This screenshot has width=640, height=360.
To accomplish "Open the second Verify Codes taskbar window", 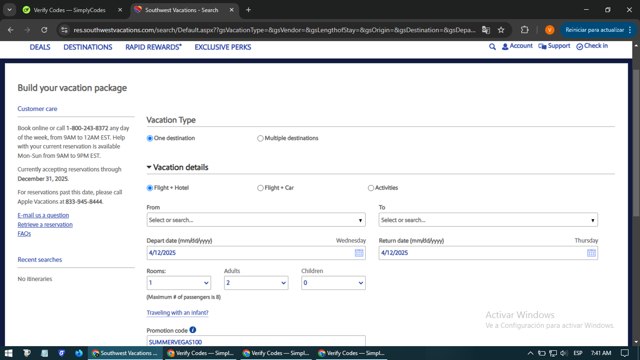I will tap(276, 353).
